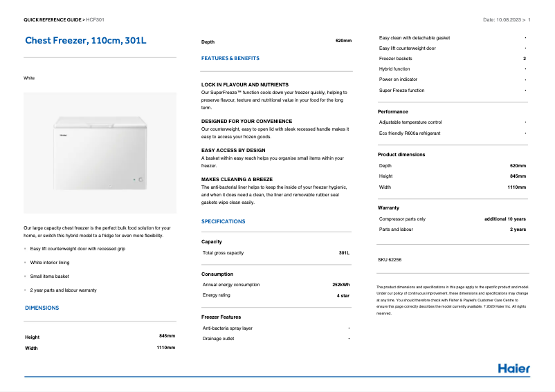
Task: Click the '252kWh' annual energy consumption value
Action: pos(341,284)
